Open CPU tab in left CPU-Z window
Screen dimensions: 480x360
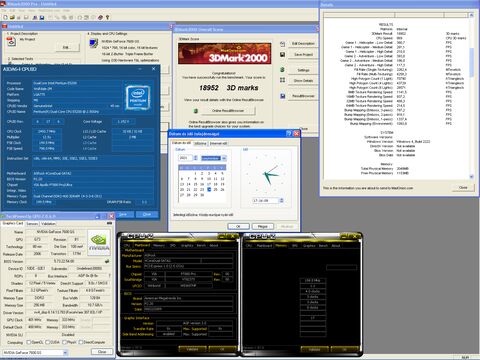pos(127,246)
